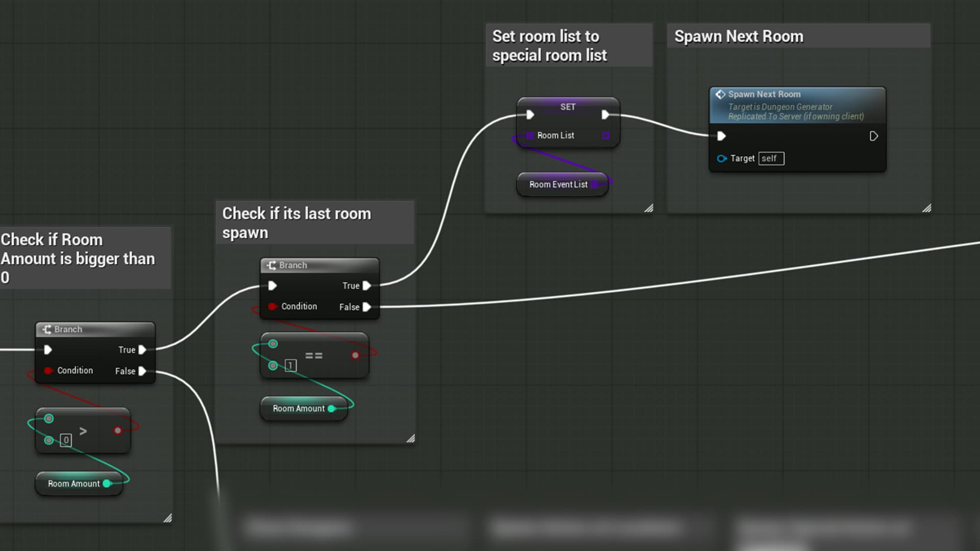Select the Room Amount variable node under ==
The image size is (980, 551).
pos(304,409)
